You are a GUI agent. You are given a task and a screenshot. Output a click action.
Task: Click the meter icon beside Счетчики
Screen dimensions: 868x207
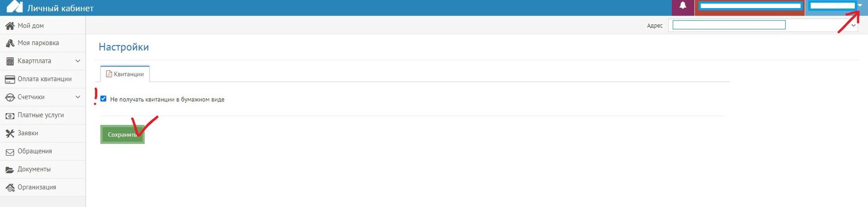pos(9,97)
